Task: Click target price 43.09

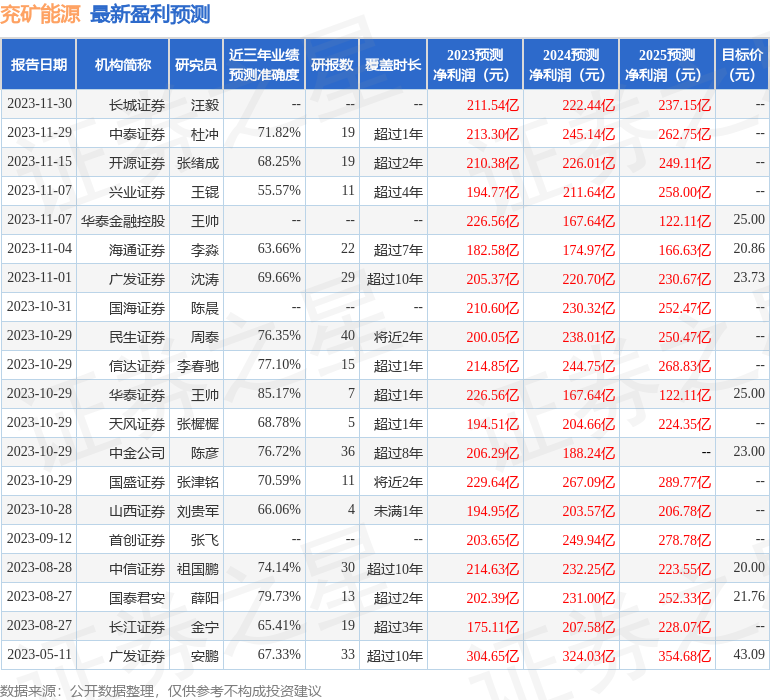Action: [749, 654]
